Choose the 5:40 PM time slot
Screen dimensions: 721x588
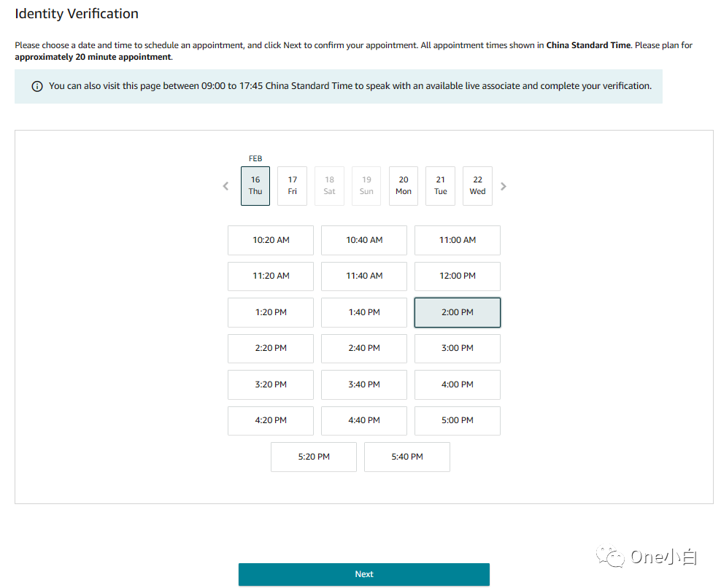tap(407, 457)
